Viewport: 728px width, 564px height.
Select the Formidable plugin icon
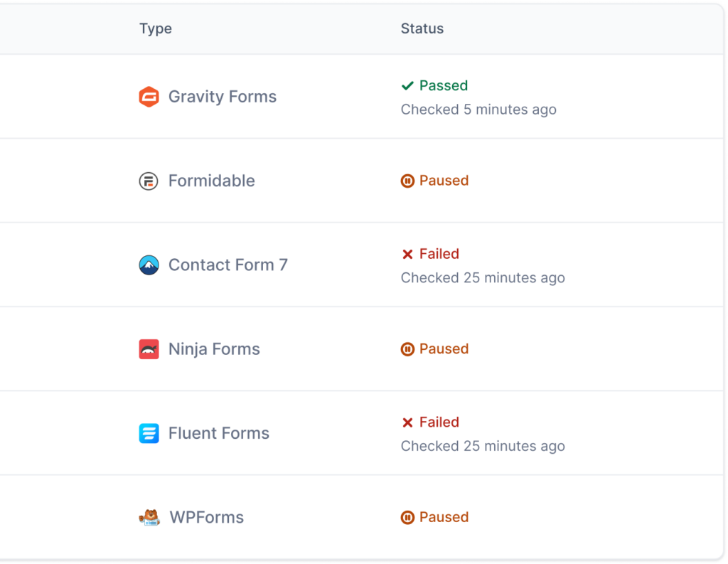pyautogui.click(x=149, y=181)
